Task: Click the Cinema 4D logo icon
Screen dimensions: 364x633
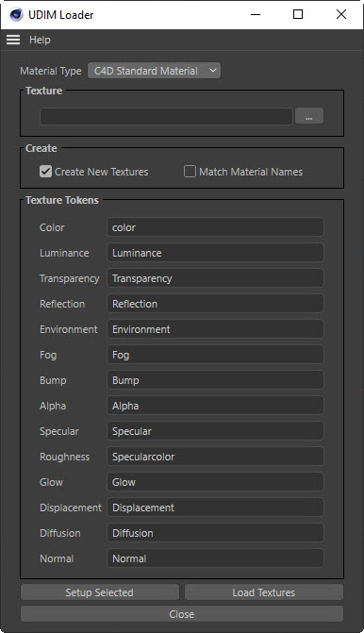Action: (16, 14)
